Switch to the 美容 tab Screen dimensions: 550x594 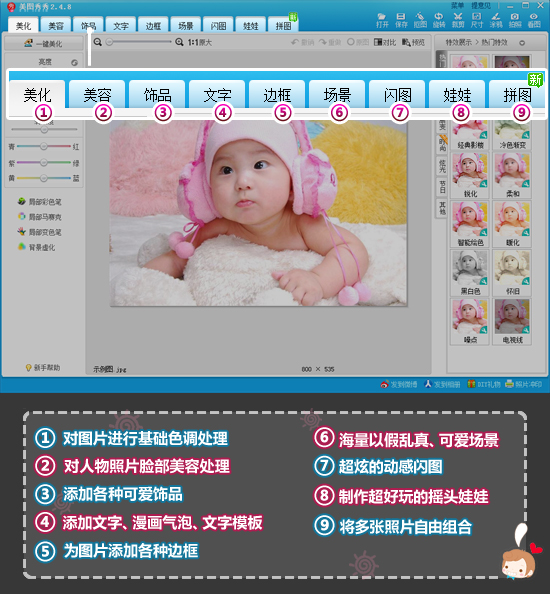(56, 25)
